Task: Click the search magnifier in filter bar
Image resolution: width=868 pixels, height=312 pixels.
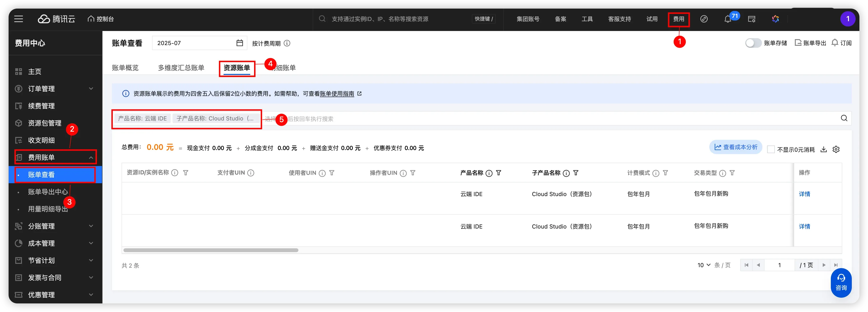Action: (844, 118)
